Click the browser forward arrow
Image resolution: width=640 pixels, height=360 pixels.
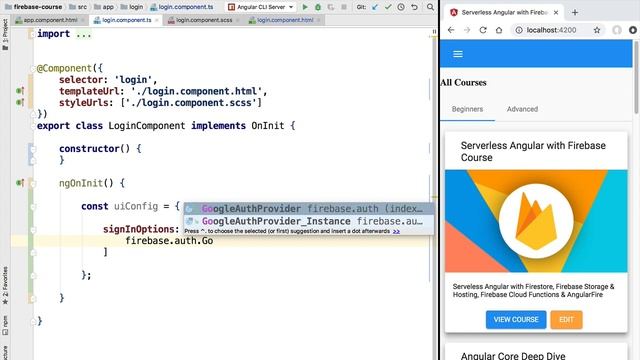(x=467, y=30)
